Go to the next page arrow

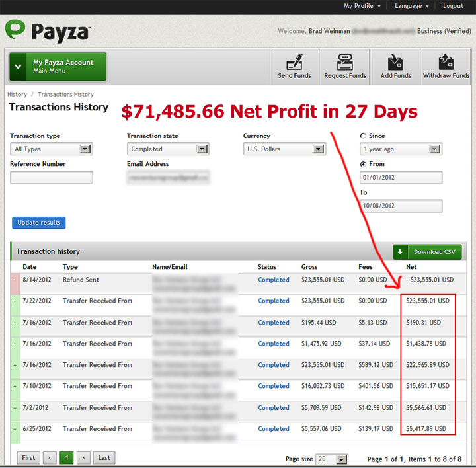83,457
